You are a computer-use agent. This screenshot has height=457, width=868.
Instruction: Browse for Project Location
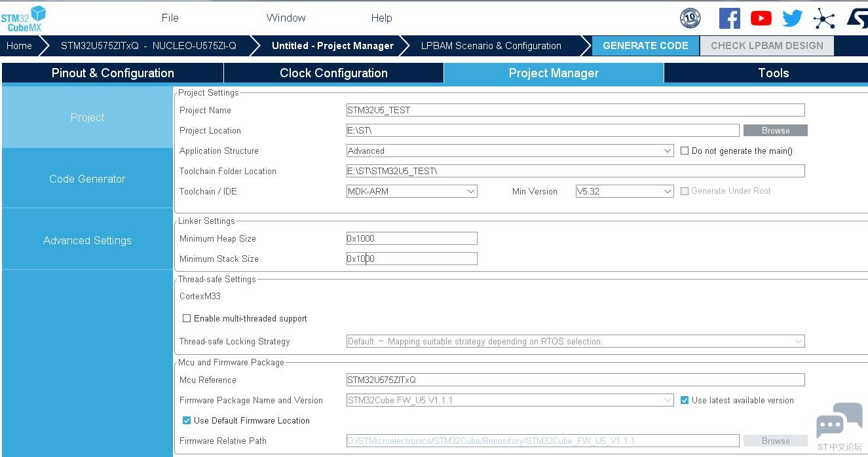coord(775,130)
